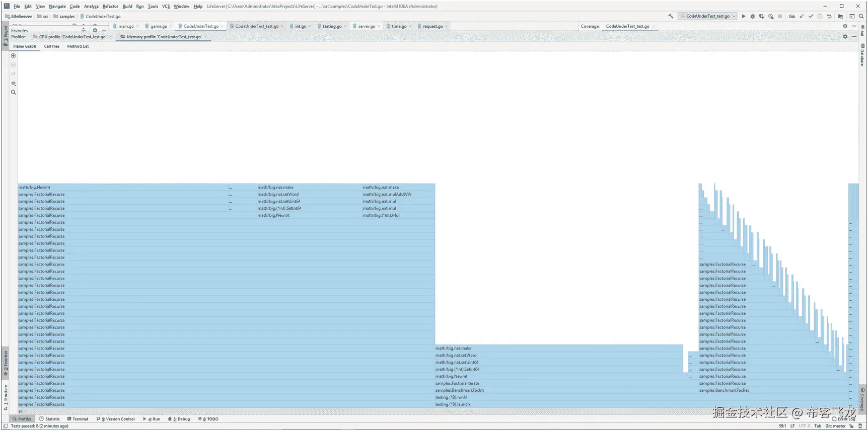Viewport: 868px width, 431px height.
Task: Click Git: master branch in status bar
Action: (835, 426)
